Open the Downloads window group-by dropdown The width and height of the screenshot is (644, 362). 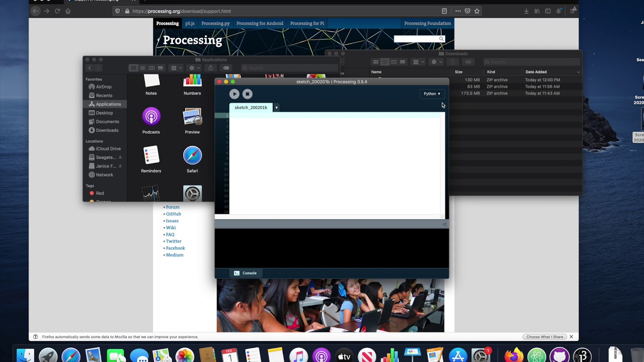coord(418,62)
